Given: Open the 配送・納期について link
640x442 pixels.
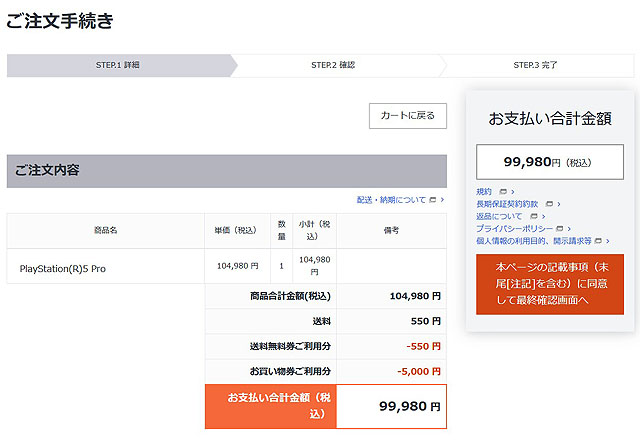Looking at the screenshot, I should click(391, 200).
